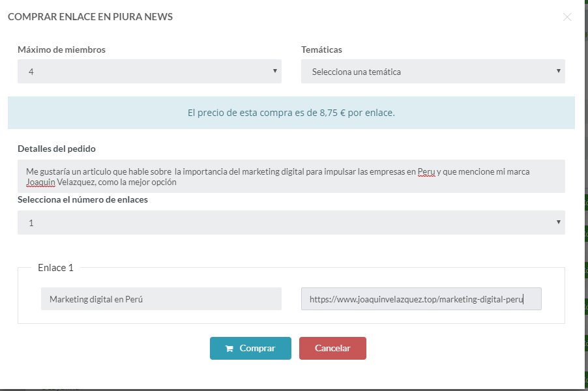Expand the arrow on the enlaces selector

point(559,222)
